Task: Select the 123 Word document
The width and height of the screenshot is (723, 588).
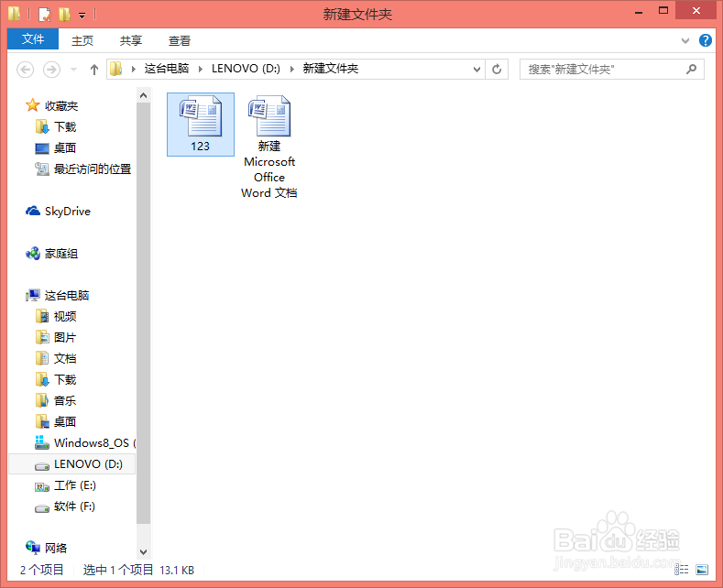Action: (x=201, y=125)
